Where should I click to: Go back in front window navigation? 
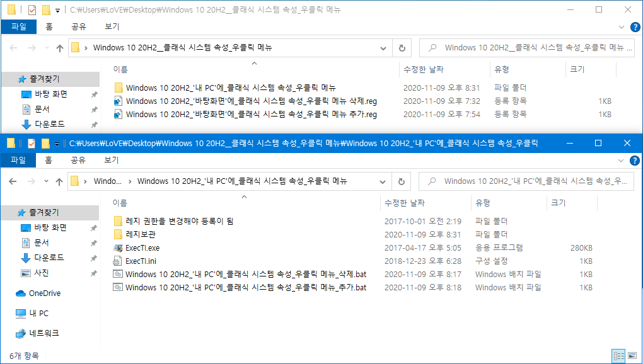(x=13, y=181)
